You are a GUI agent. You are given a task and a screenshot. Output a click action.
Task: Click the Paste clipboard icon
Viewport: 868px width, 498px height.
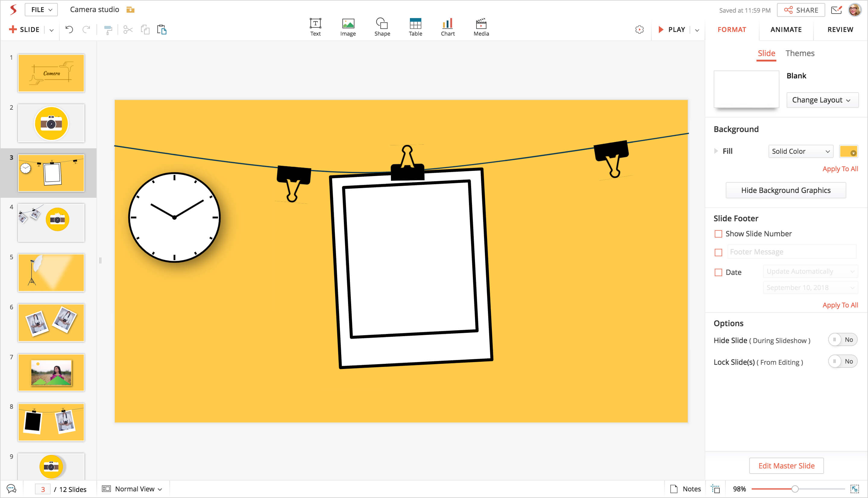[x=162, y=30]
